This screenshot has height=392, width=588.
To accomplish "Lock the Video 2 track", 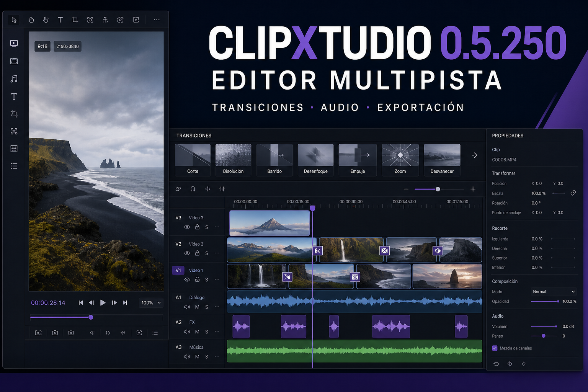I will pos(197,253).
